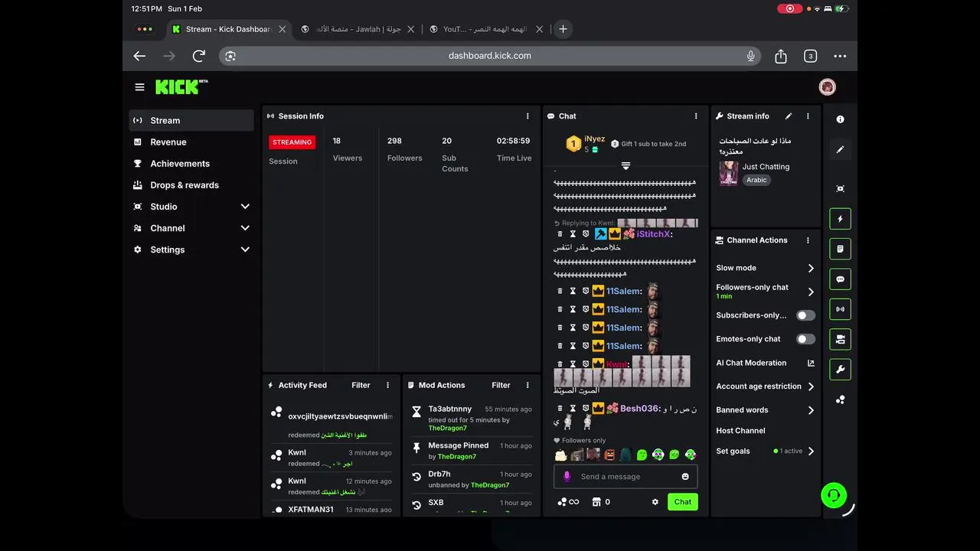Open the emoji picker in message box
Image resolution: width=980 pixels, height=551 pixels.
point(685,477)
